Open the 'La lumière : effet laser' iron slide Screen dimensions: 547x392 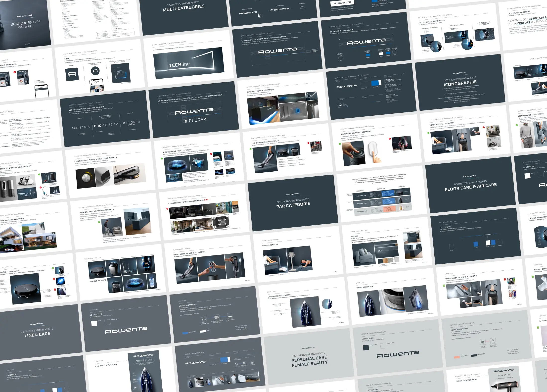coord(303,305)
